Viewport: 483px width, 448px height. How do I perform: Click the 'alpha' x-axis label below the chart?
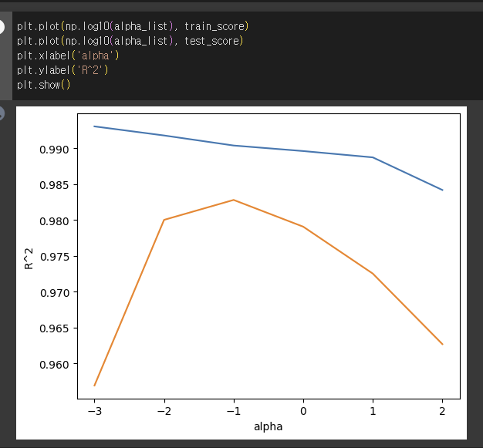[268, 426]
